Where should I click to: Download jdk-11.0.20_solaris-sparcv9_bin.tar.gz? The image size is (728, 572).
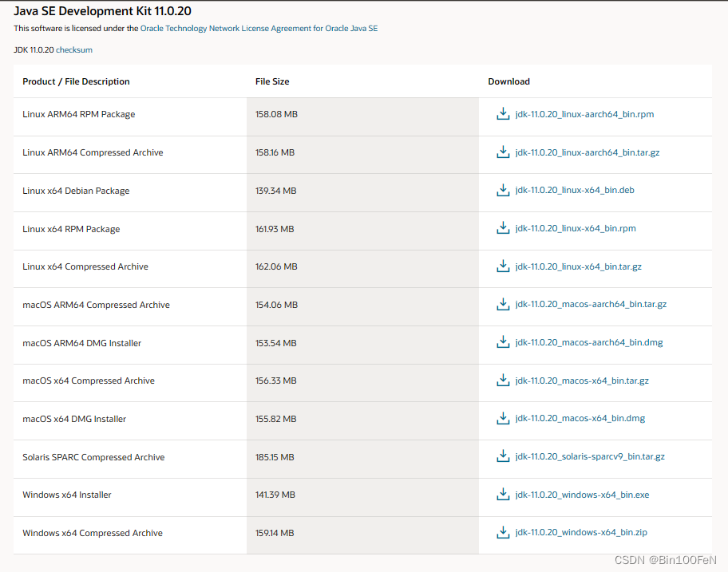click(x=590, y=456)
